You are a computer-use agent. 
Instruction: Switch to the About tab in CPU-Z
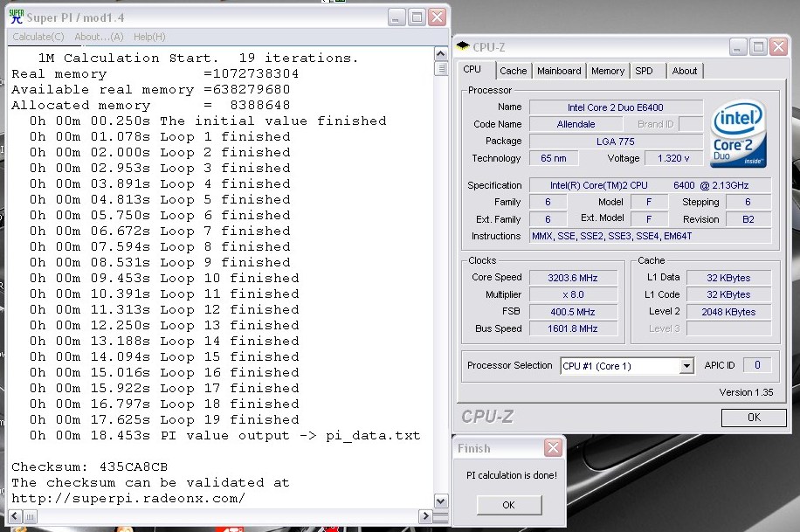click(x=684, y=71)
